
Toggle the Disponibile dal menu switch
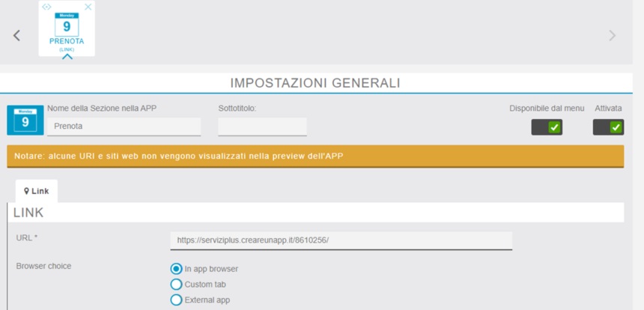(547, 127)
